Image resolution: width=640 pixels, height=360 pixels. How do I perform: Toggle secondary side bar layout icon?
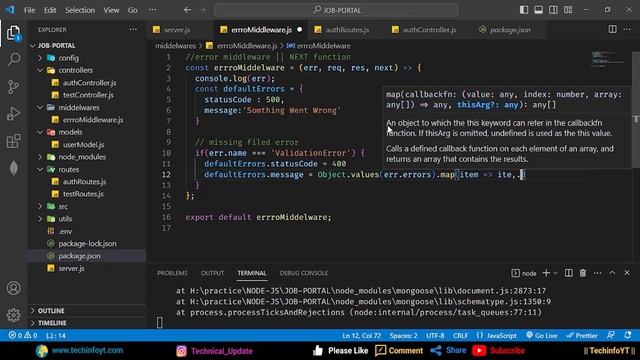tap(553, 10)
